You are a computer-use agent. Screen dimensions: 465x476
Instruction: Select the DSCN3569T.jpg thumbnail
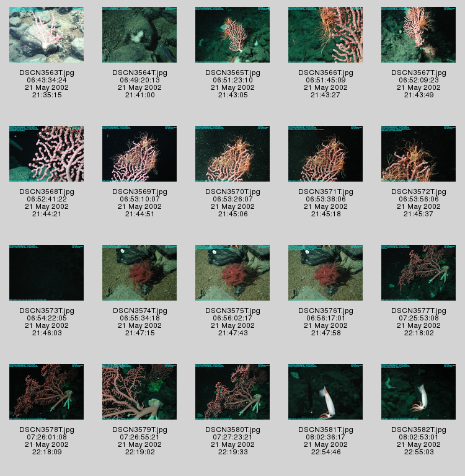pos(139,154)
